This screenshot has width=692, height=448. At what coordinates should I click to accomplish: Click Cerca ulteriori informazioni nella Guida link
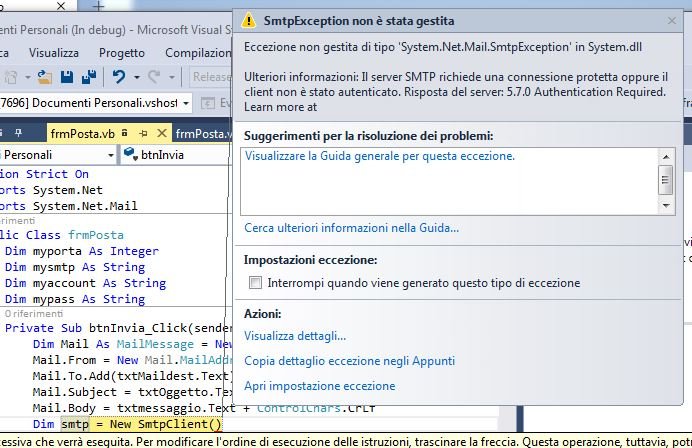tap(351, 228)
